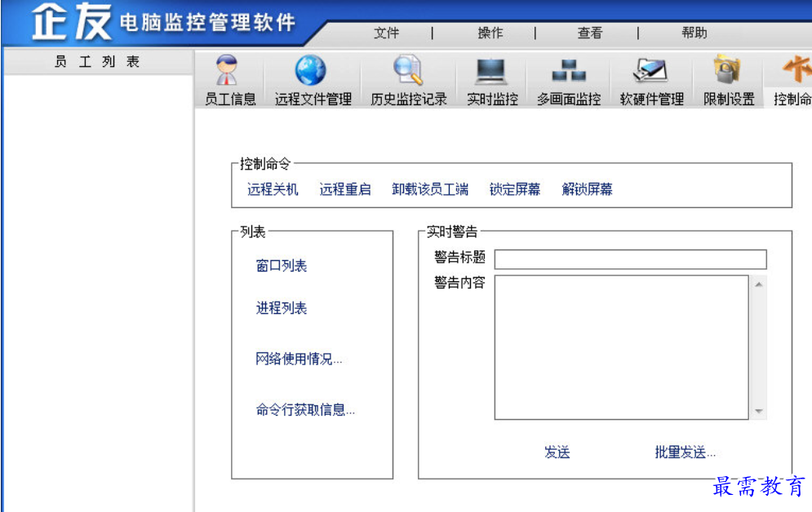Screen dimensions: 812x512
Task: Click the 警告内容 scrollbar down arrow
Action: click(x=759, y=412)
